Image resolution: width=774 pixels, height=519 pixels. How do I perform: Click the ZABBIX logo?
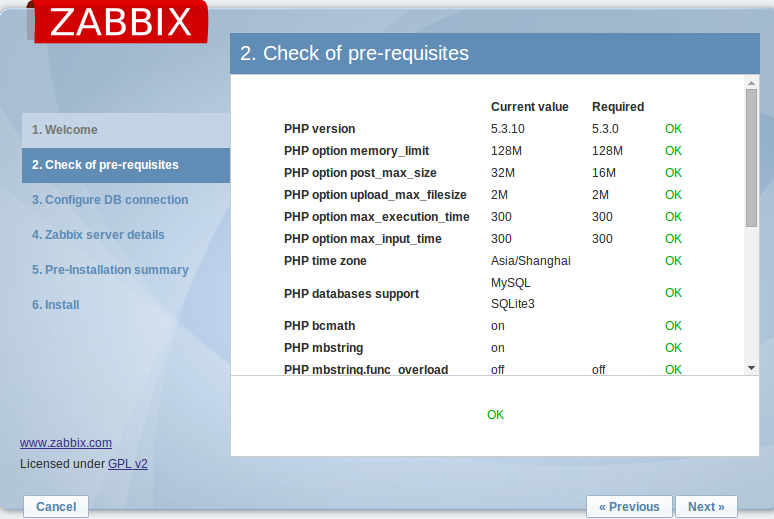121,22
